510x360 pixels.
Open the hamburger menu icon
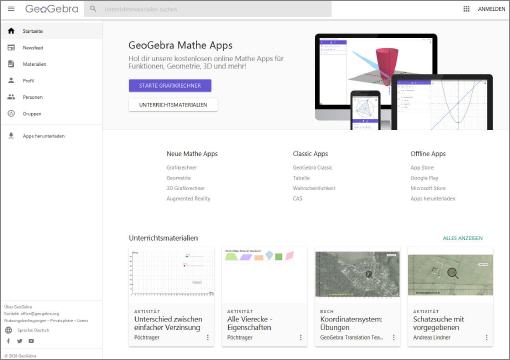tap(11, 9)
